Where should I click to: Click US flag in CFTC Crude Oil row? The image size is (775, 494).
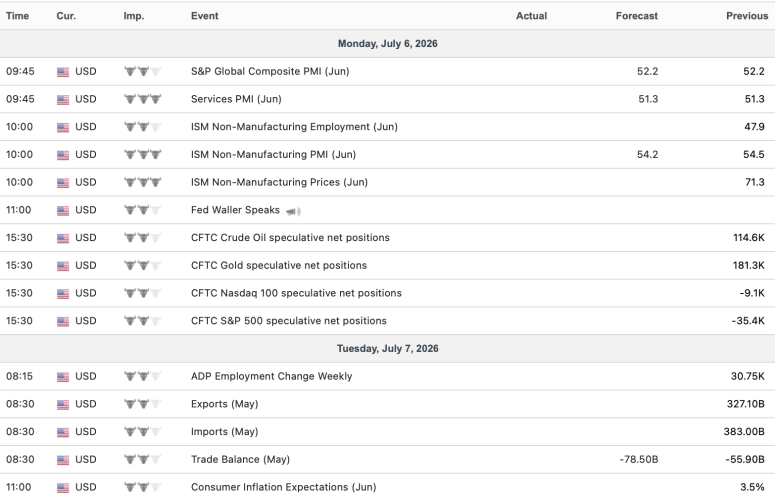[63, 238]
